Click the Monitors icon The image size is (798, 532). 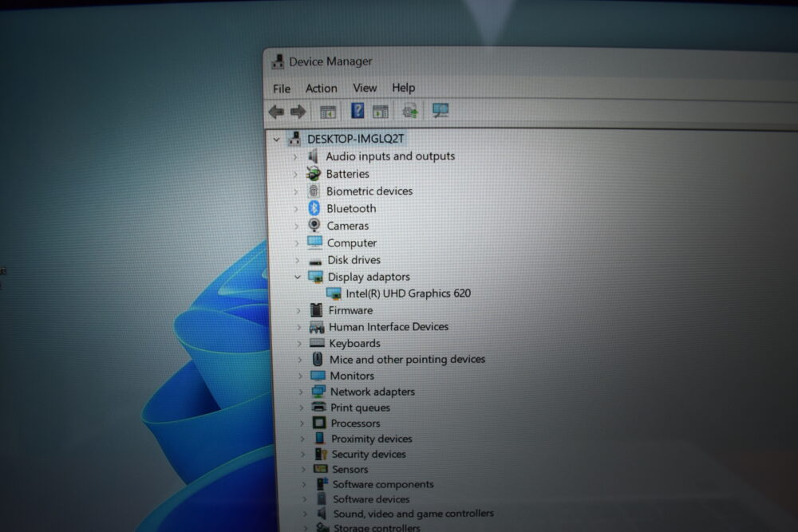point(318,376)
